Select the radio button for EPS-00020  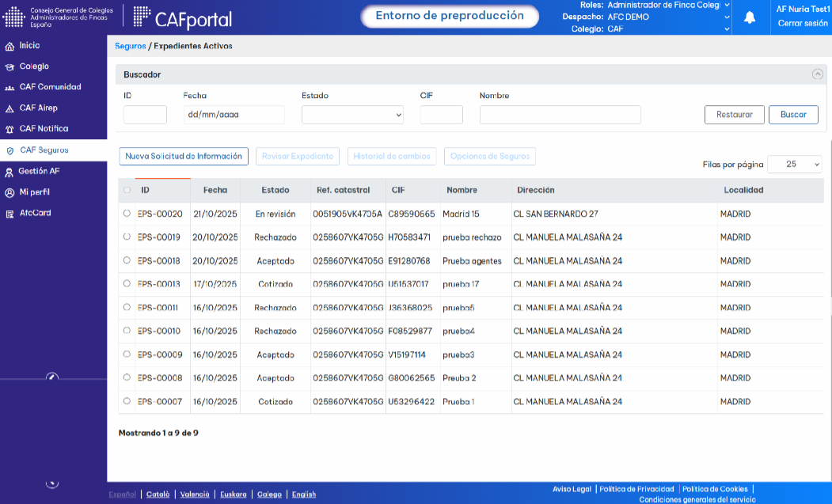coord(127,214)
